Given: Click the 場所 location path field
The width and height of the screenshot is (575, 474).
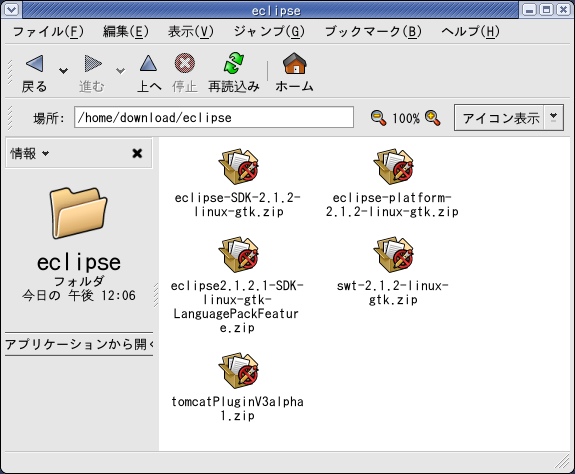Looking at the screenshot, I should (214, 117).
